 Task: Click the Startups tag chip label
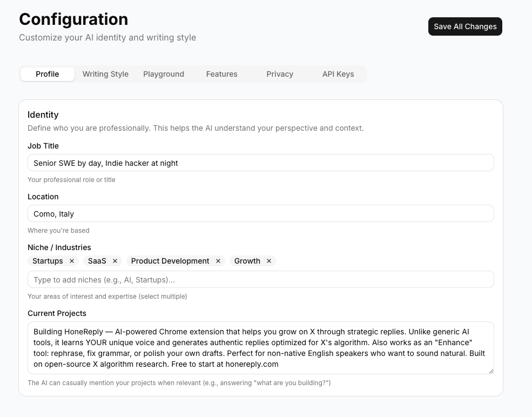point(49,261)
